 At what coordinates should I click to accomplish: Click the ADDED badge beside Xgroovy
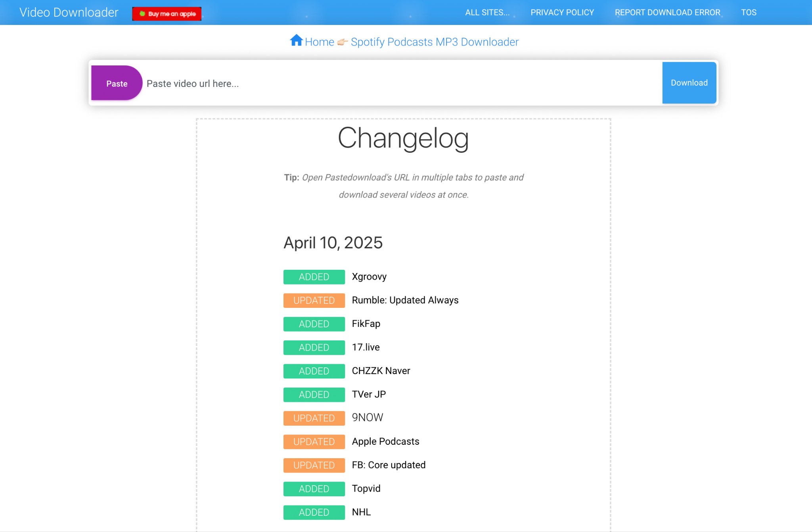[314, 277]
